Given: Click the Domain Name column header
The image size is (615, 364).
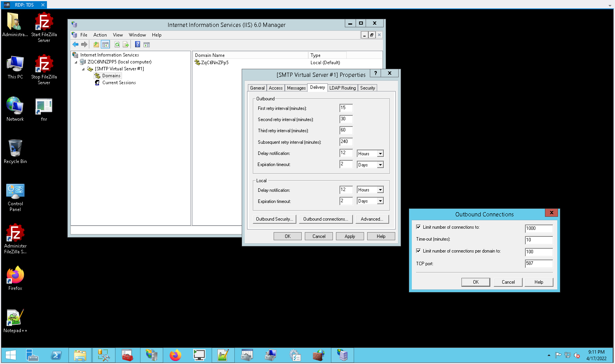Looking at the screenshot, I should (x=250, y=55).
